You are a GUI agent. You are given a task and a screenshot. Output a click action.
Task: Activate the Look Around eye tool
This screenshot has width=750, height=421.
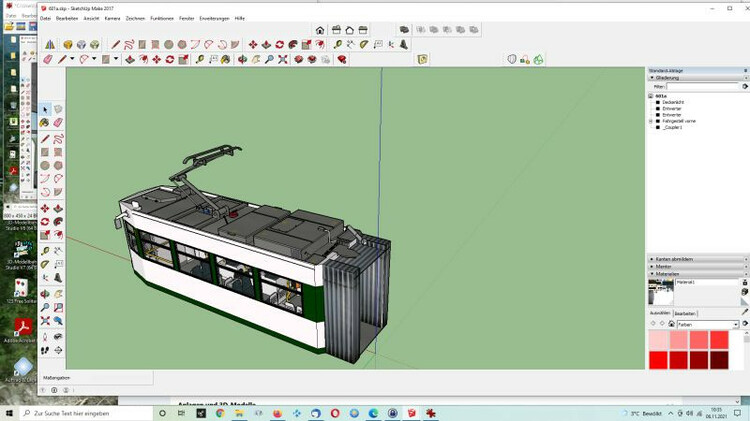58,337
